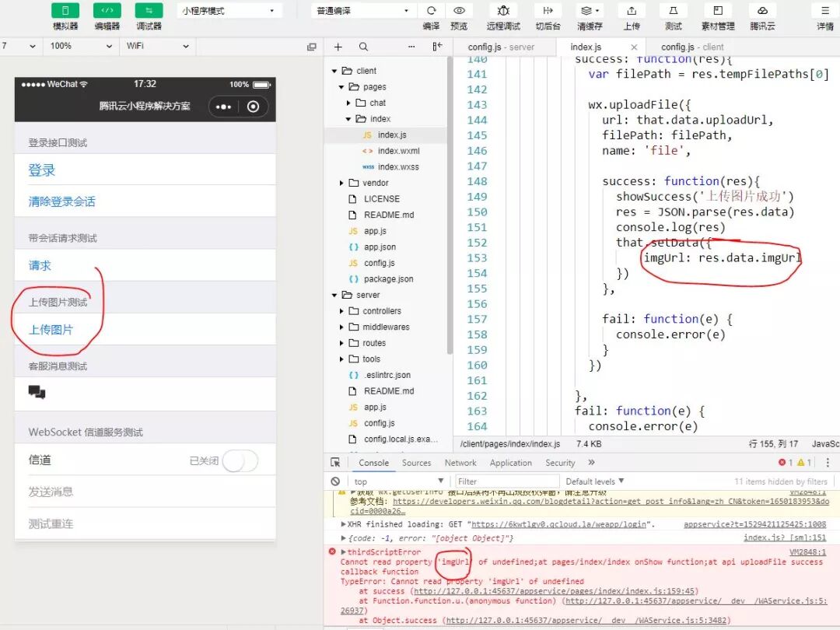This screenshot has width=840, height=630.
Task: Detach the simulator window icon
Action: [312, 47]
